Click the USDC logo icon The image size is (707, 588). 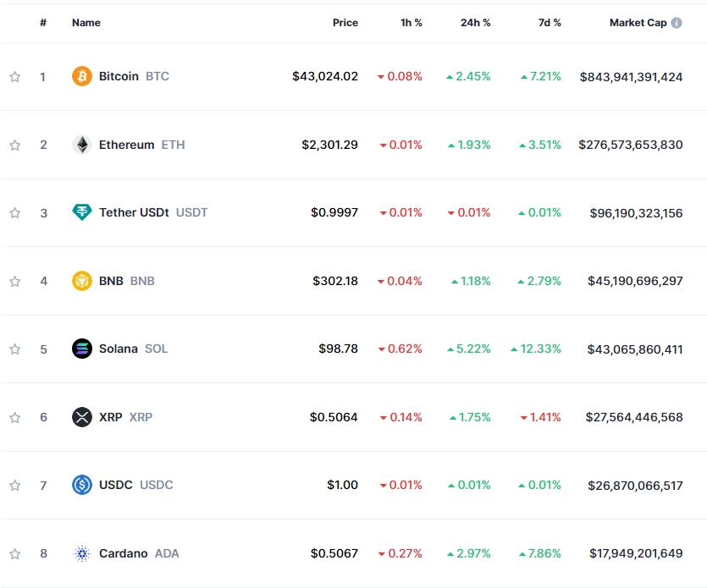click(82, 485)
